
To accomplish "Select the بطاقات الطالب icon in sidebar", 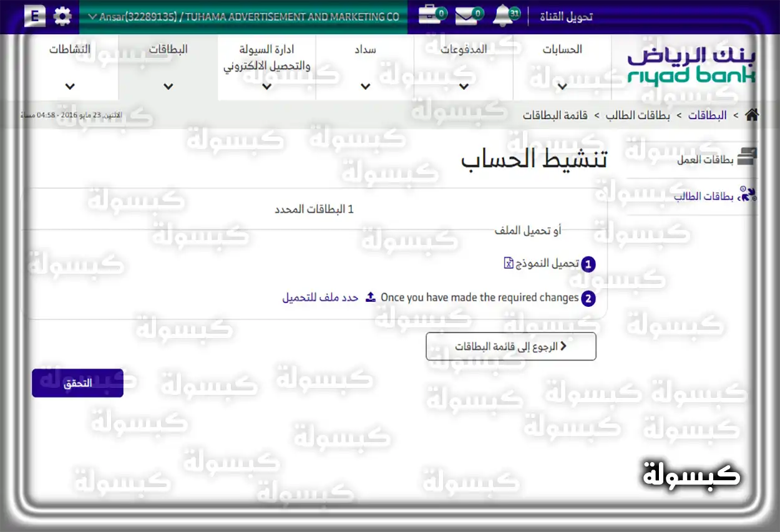I will (747, 195).
